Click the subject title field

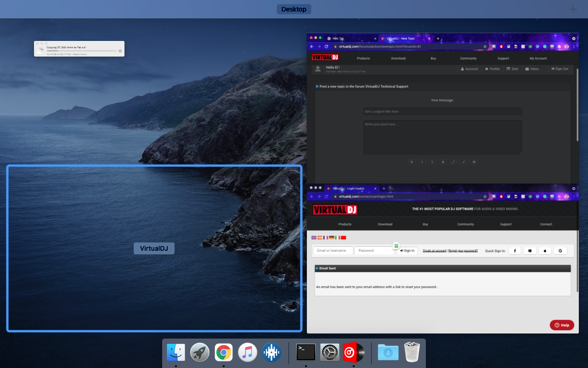pyautogui.click(x=442, y=112)
